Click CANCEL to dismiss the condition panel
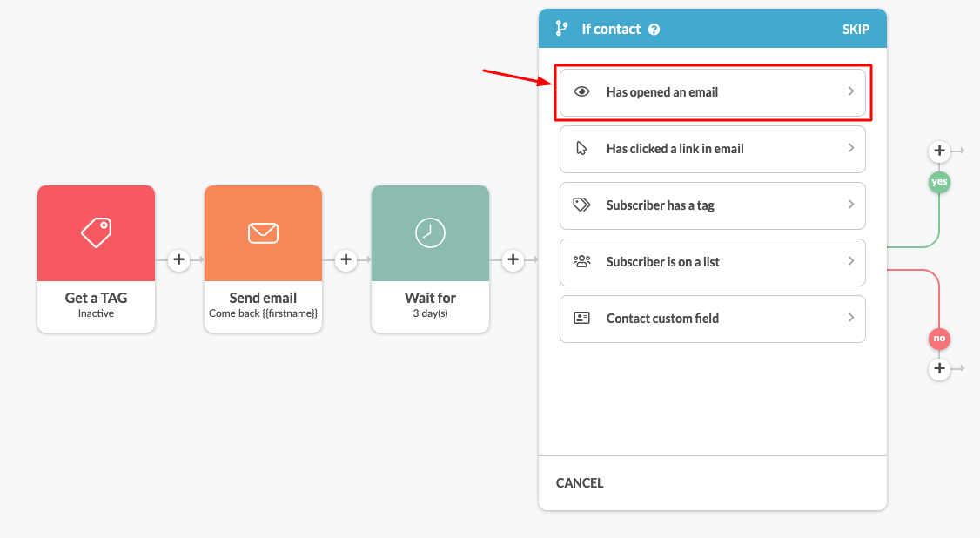This screenshot has height=538, width=980. coord(580,482)
